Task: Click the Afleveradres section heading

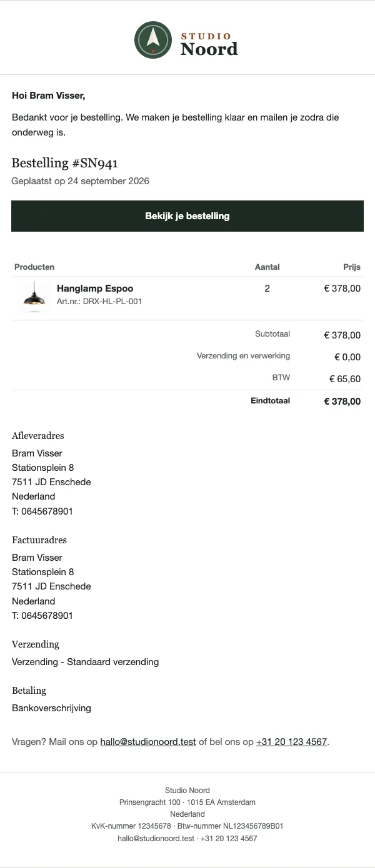Action: 38,436
